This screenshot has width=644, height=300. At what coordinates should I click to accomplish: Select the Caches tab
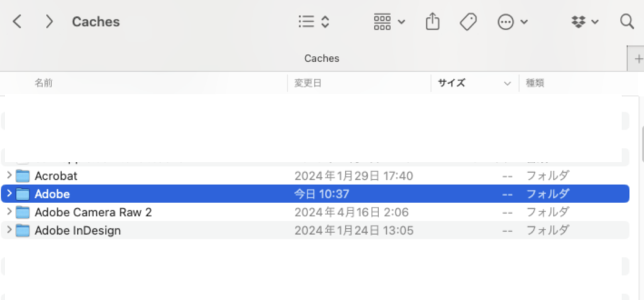pyautogui.click(x=321, y=58)
